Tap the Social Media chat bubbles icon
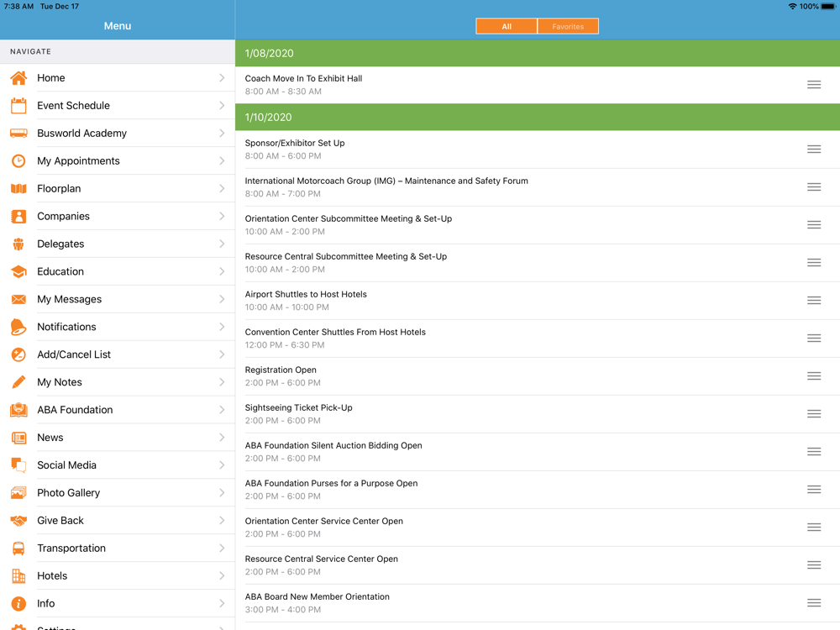 pyautogui.click(x=18, y=465)
